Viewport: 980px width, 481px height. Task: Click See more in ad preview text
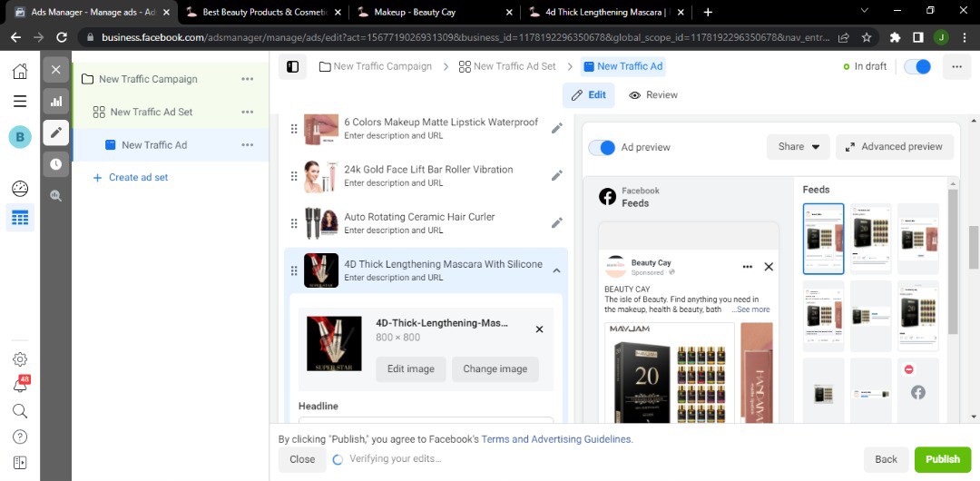coord(750,309)
